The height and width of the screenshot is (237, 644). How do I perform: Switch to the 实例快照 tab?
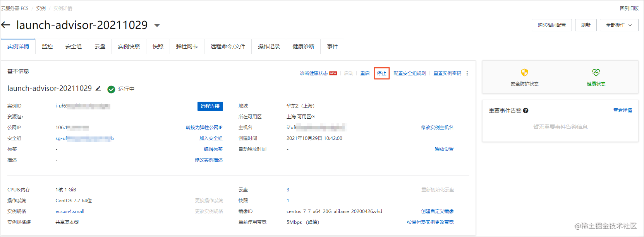click(x=129, y=46)
